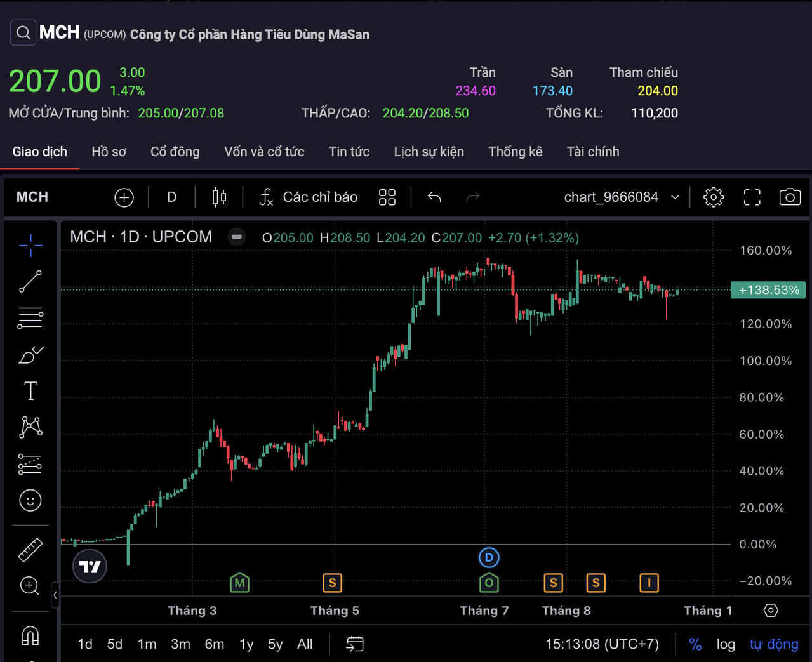Open the Các chỉ báo indicators
The height and width of the screenshot is (662, 812).
(309, 197)
